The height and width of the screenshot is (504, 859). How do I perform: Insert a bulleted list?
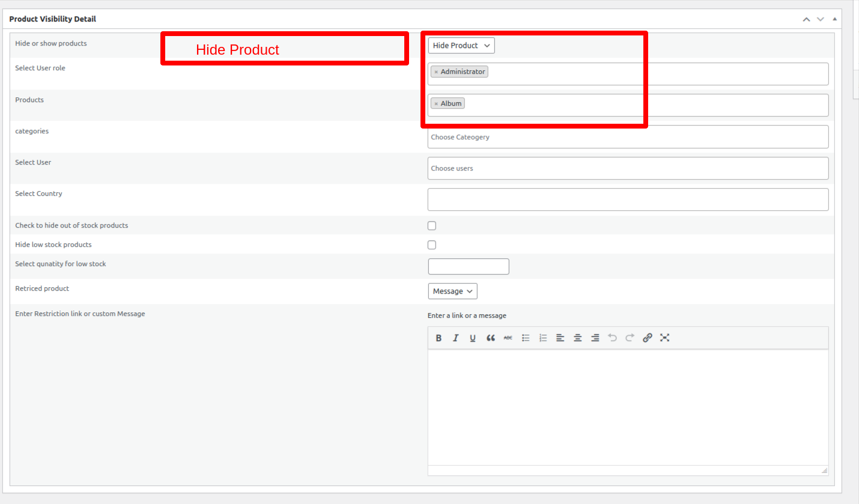[x=526, y=338]
